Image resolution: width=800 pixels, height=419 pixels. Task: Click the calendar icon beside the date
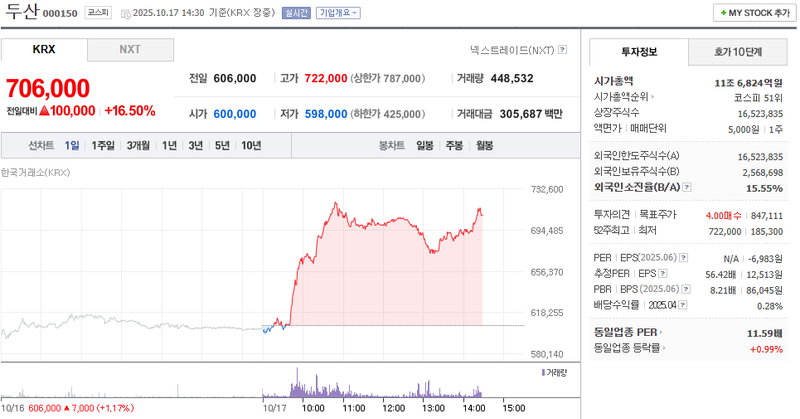tap(124, 13)
